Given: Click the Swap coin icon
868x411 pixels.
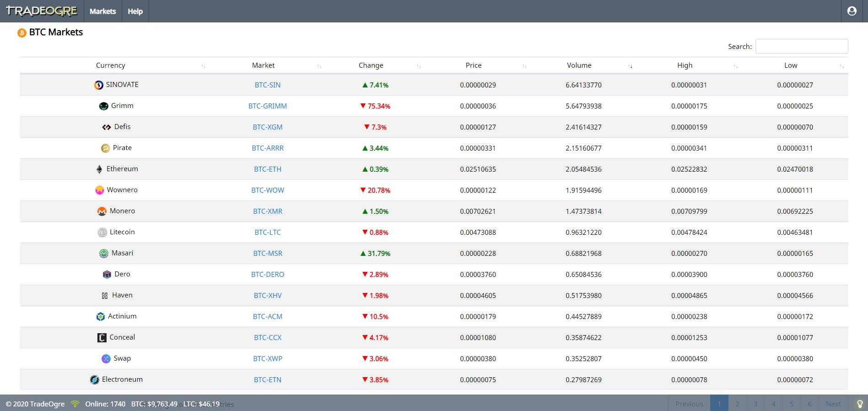Looking at the screenshot, I should click(x=106, y=359).
